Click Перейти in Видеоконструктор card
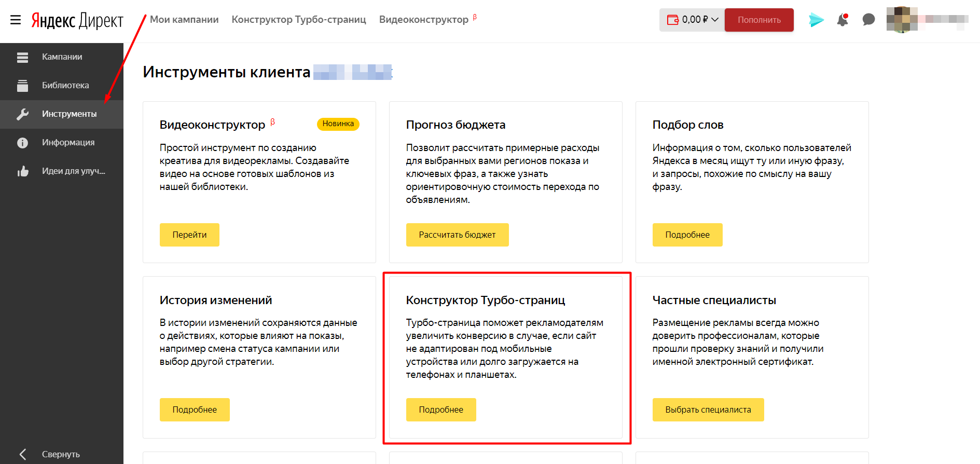980x464 pixels. (x=189, y=235)
